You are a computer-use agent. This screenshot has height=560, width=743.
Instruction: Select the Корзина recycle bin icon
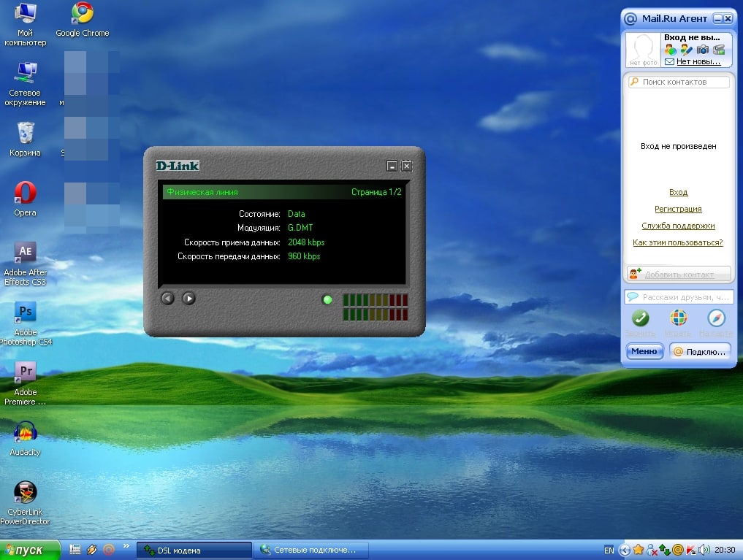coord(25,139)
